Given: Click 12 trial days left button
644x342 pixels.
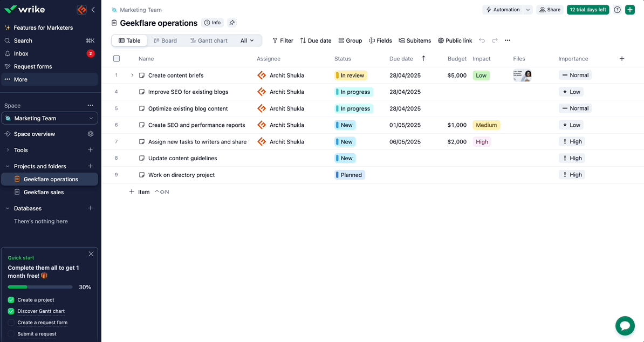Looking at the screenshot, I should point(588,10).
